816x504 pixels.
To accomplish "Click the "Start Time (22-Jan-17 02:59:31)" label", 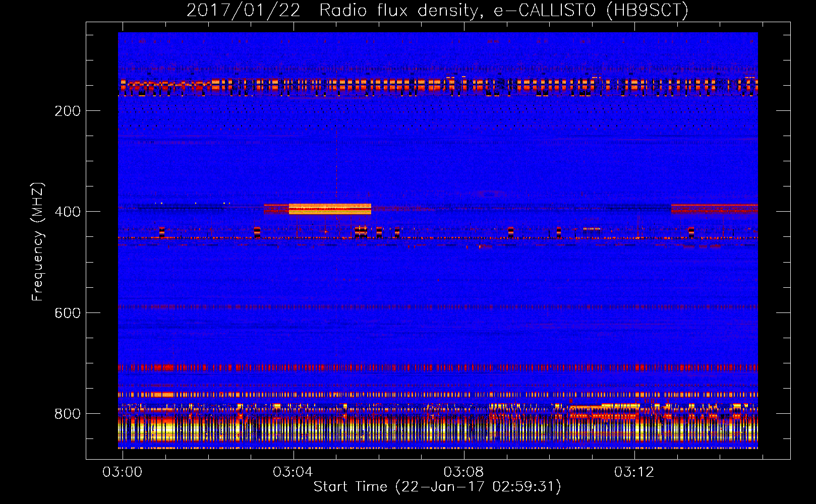I will (x=437, y=487).
